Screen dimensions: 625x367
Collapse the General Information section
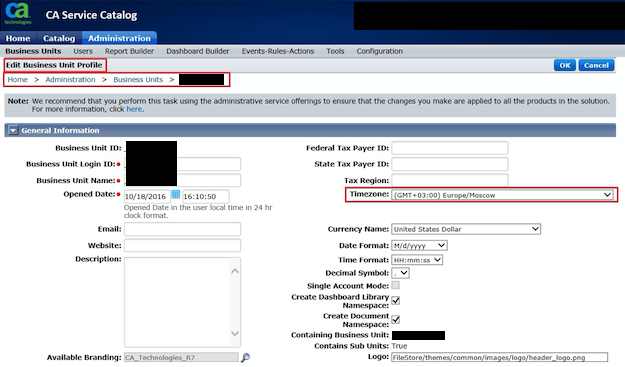tap(13, 130)
